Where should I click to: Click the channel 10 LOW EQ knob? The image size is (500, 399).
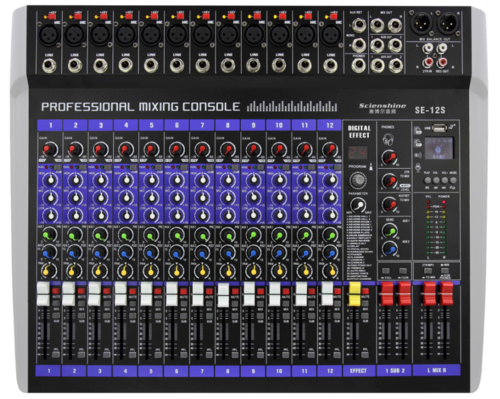pyautogui.click(x=279, y=215)
